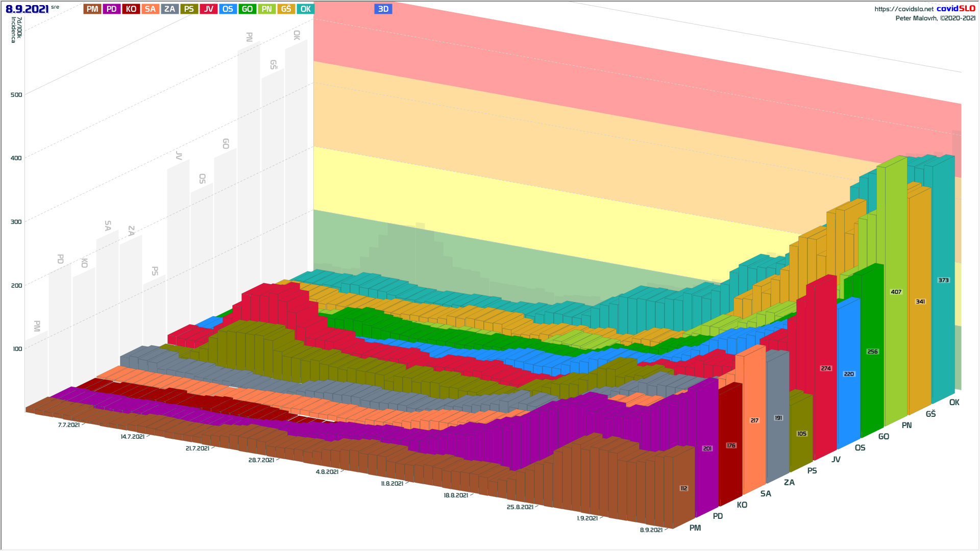Viewport: 980px width, 551px height.
Task: Open the https://covidslo.net link
Action: (x=903, y=9)
